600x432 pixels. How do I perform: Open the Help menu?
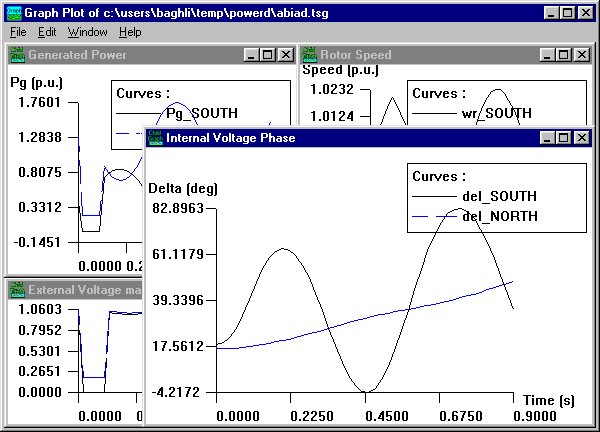pyautogui.click(x=130, y=32)
